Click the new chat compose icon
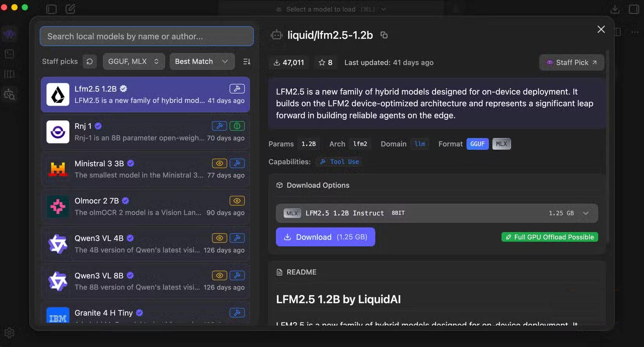644x347 pixels. [70, 9]
